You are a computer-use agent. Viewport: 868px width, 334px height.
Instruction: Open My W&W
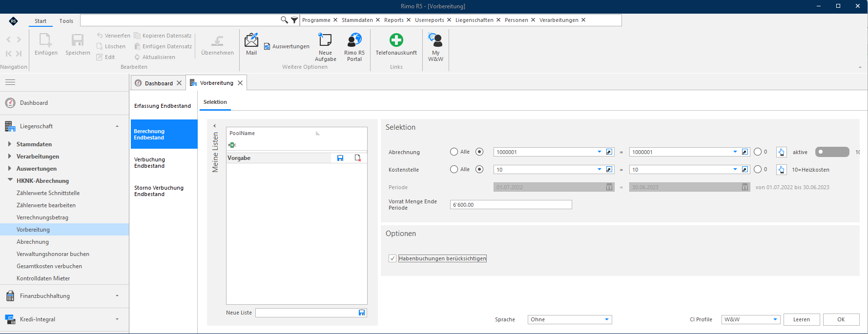click(x=435, y=47)
